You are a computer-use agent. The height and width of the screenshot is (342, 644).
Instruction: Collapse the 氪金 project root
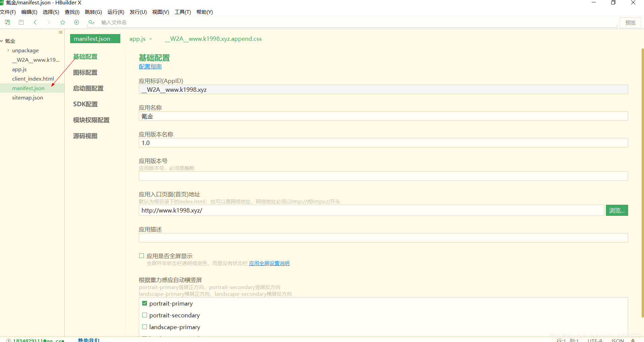2,41
